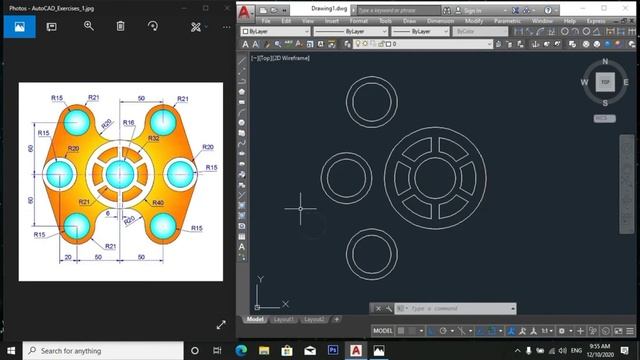
Task: Open the WCS dropdown under the ViewCube
Action: pos(604,118)
